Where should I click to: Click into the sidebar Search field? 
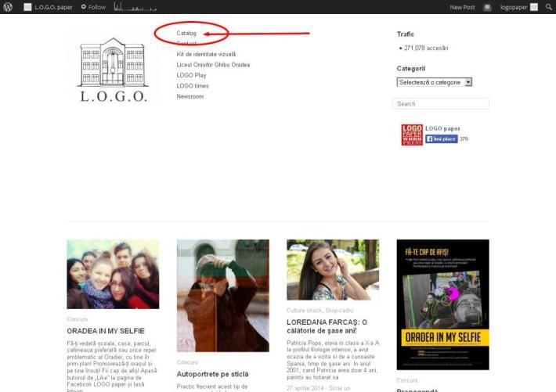pyautogui.click(x=441, y=103)
